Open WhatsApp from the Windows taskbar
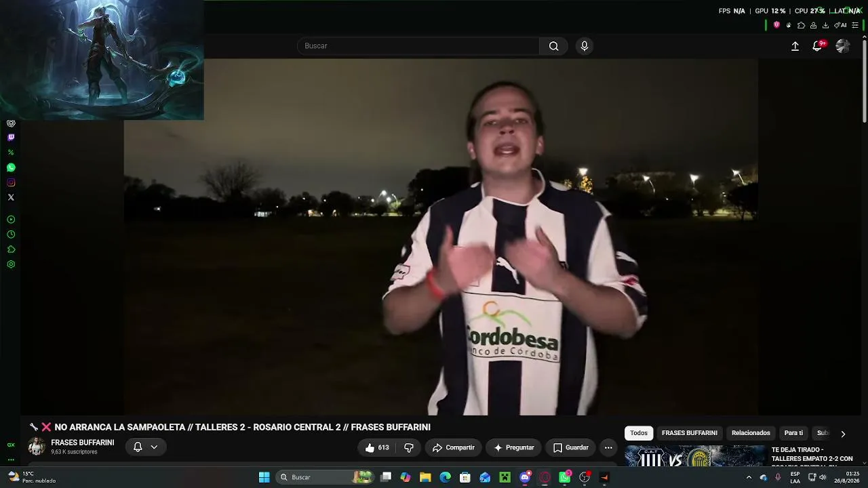 565,477
